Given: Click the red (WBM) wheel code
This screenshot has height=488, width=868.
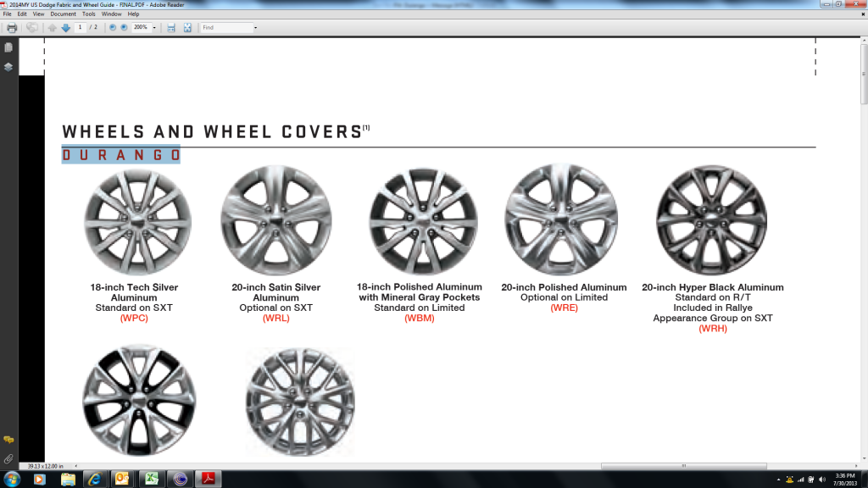Looking at the screenshot, I should tap(420, 319).
